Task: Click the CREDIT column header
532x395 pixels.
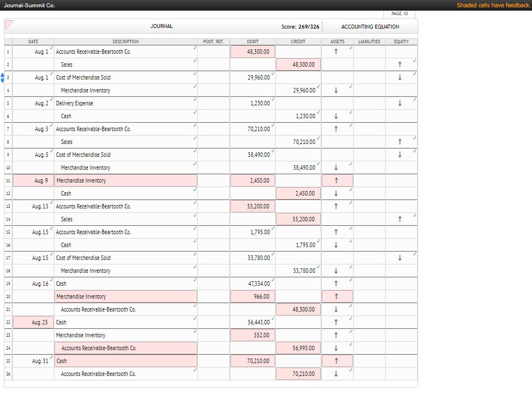Action: point(298,41)
